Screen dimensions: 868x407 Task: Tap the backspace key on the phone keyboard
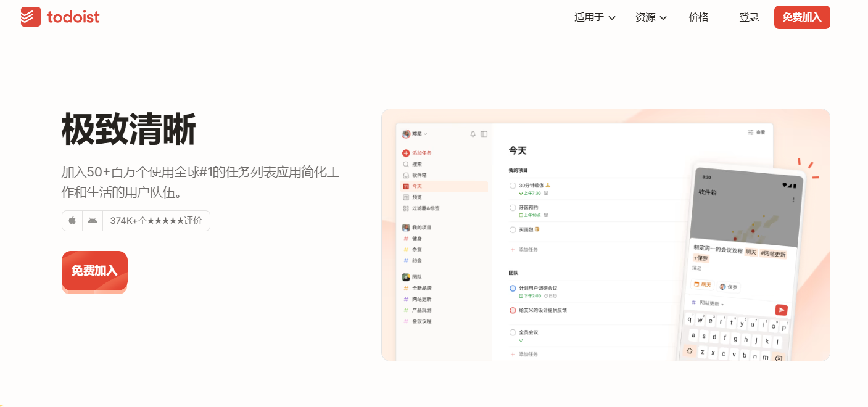(x=779, y=359)
